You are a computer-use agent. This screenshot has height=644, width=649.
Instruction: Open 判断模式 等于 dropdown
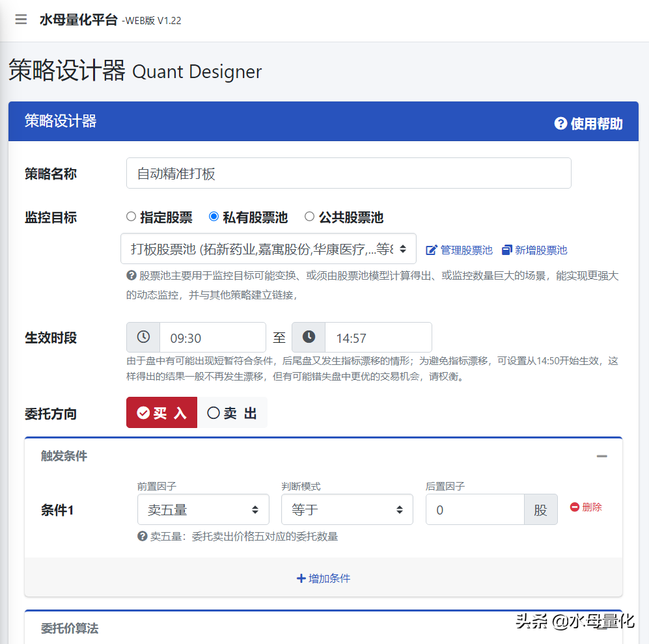[x=347, y=509]
